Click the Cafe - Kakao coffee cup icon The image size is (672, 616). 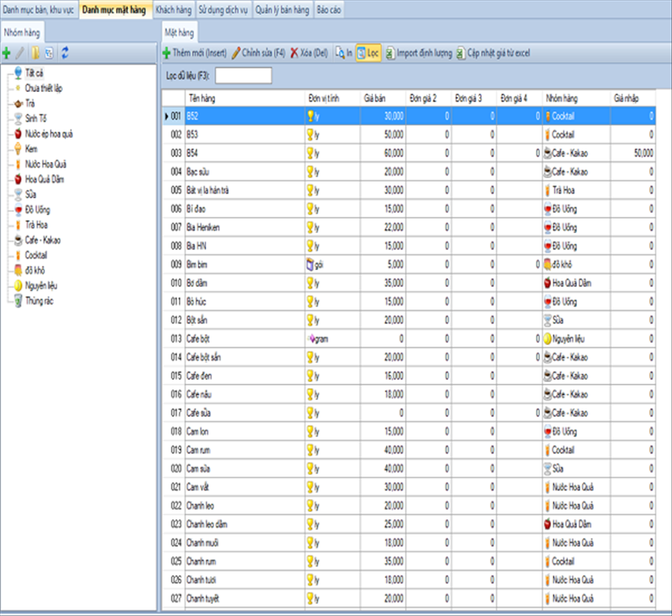pyautogui.click(x=18, y=239)
